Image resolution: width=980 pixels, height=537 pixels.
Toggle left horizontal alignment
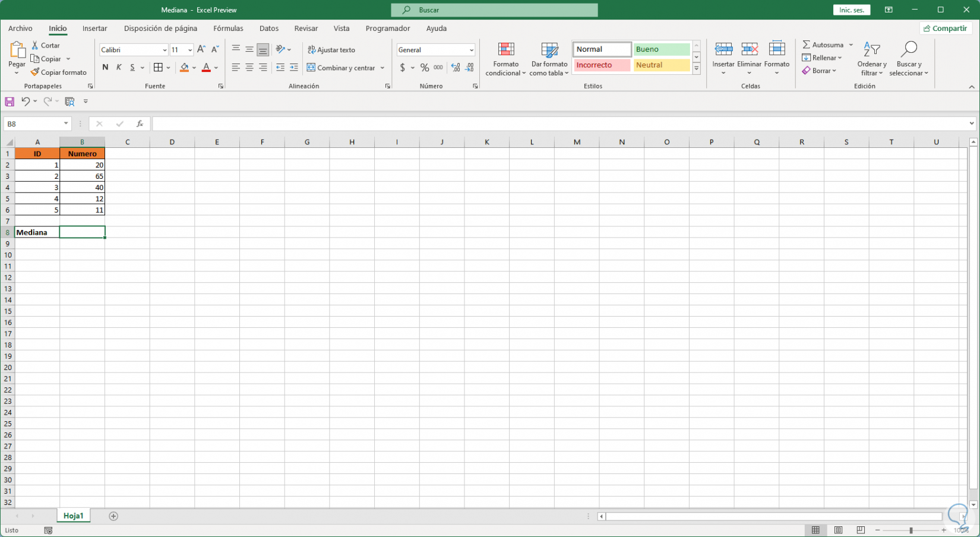pyautogui.click(x=236, y=68)
